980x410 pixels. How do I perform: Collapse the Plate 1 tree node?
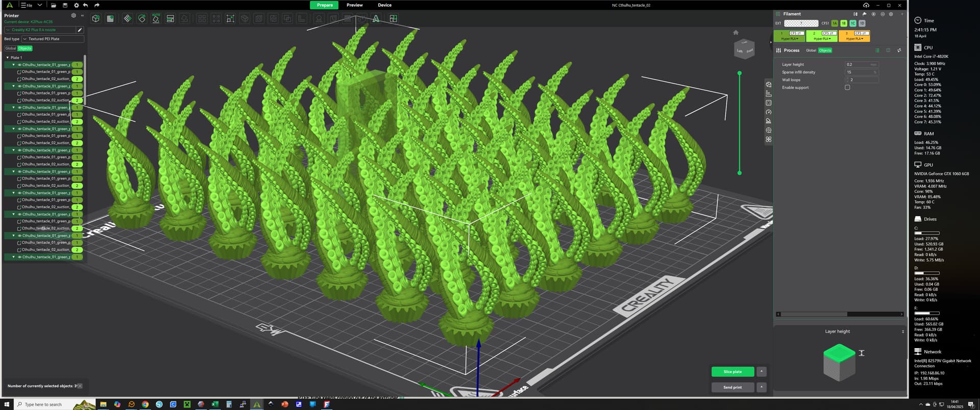click(7, 58)
